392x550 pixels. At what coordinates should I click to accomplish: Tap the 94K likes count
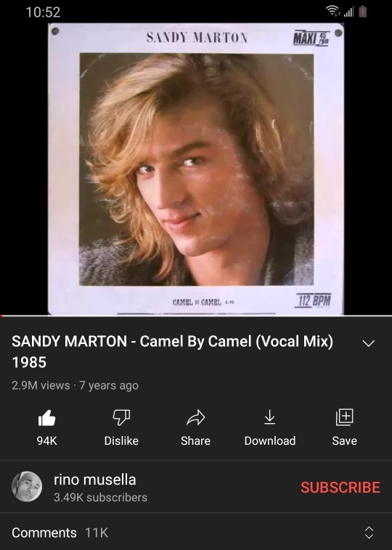46,440
